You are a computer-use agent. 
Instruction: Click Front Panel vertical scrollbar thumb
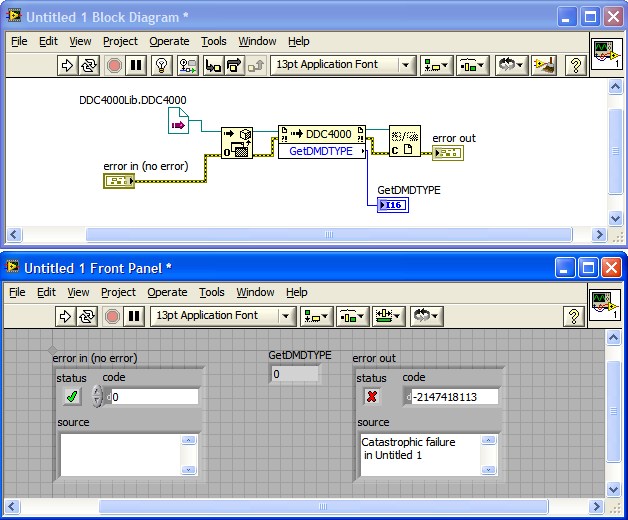(614, 411)
